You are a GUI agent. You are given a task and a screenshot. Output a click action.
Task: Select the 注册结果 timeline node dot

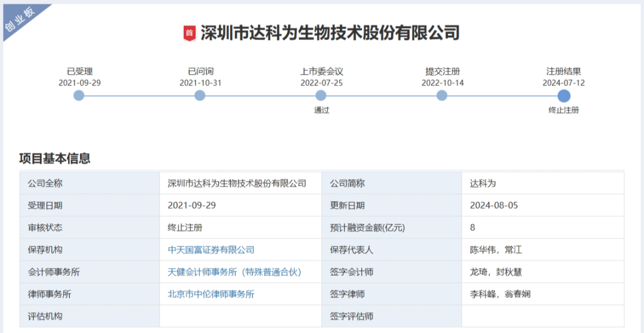pyautogui.click(x=563, y=96)
